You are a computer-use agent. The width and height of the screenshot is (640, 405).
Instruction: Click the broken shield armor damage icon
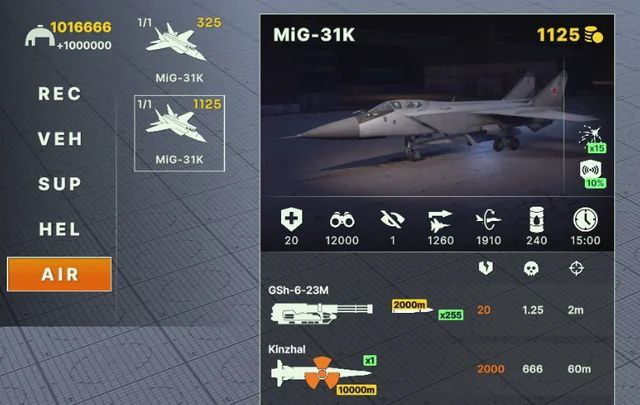pos(486,268)
